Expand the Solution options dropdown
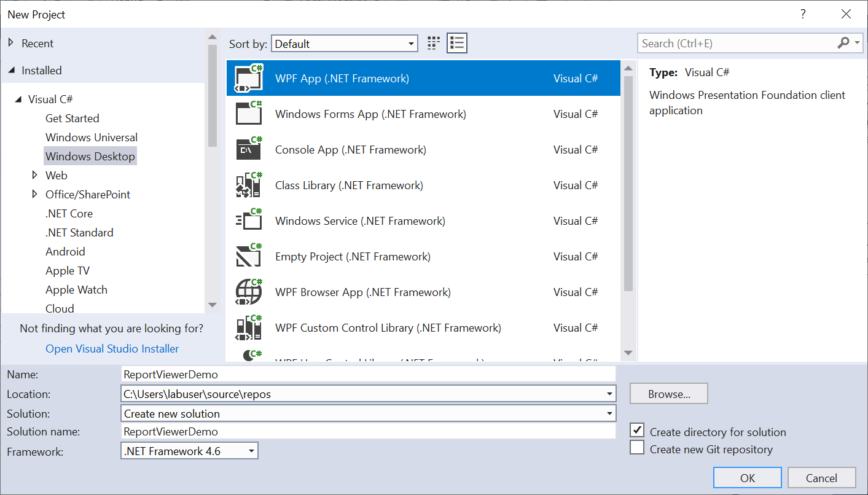Image resolution: width=868 pixels, height=495 pixels. 369,413
